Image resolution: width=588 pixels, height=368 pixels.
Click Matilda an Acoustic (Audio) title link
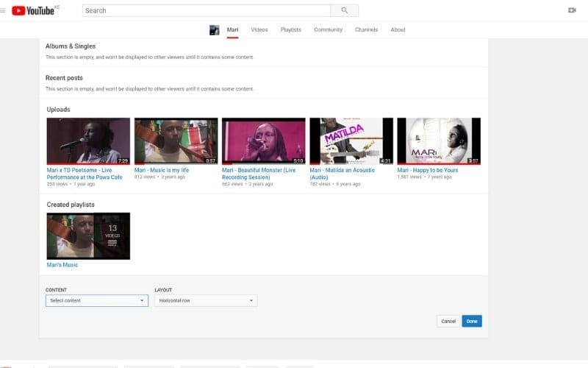[342, 174]
